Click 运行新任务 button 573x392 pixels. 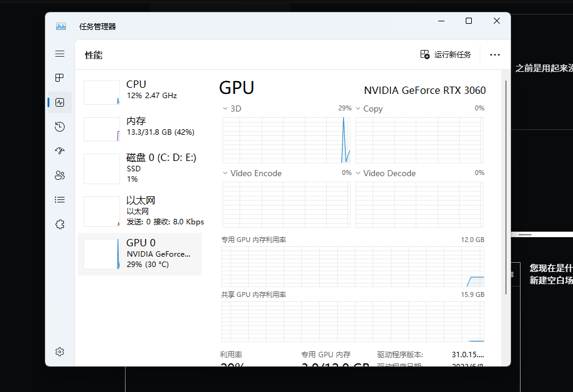click(x=446, y=55)
